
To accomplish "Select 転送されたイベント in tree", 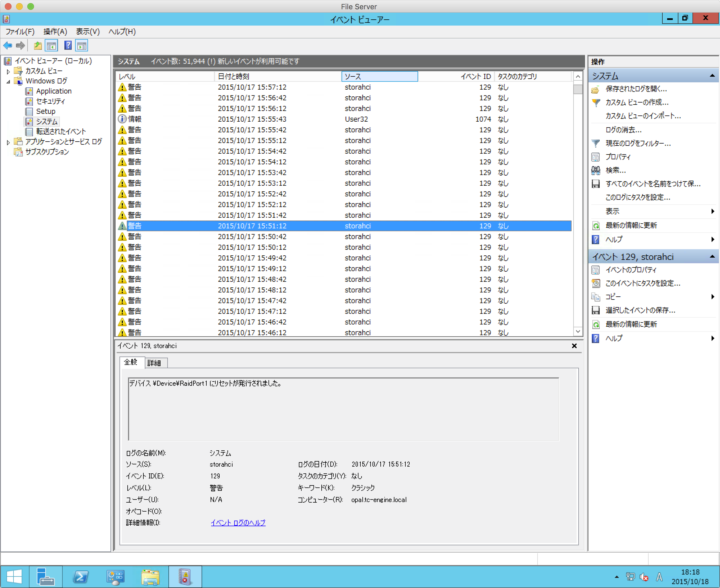I will (x=61, y=132).
